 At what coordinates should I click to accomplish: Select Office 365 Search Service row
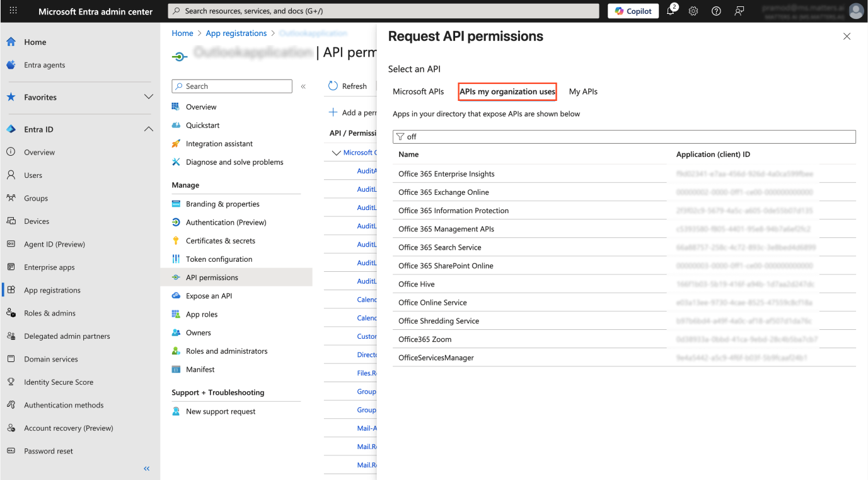(624, 247)
